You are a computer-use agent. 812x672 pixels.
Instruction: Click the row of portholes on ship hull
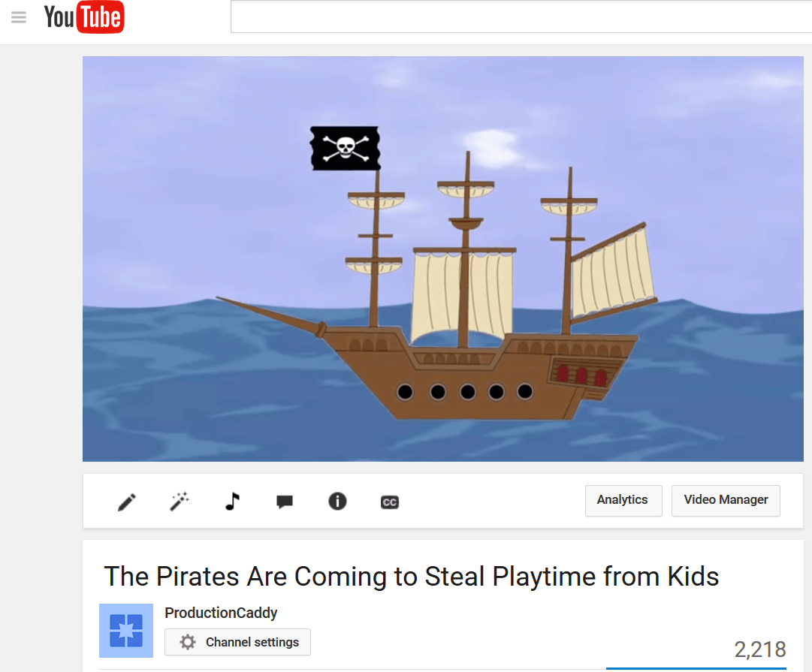465,391
